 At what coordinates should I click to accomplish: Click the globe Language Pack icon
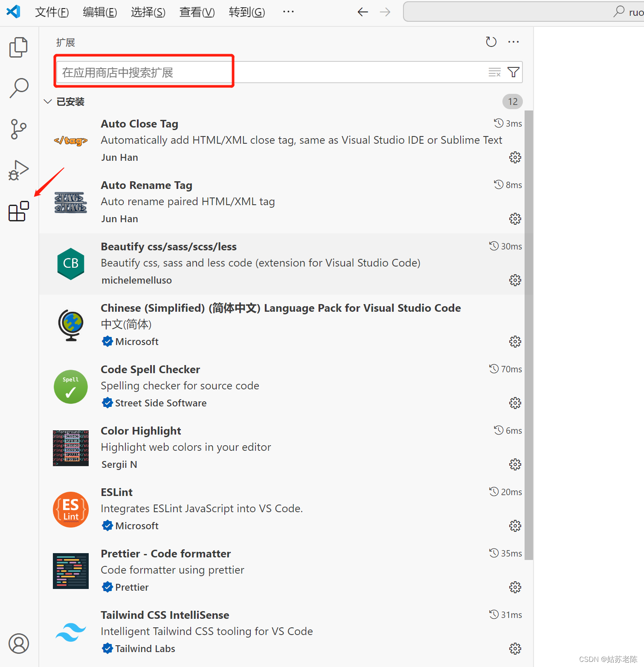tap(71, 325)
